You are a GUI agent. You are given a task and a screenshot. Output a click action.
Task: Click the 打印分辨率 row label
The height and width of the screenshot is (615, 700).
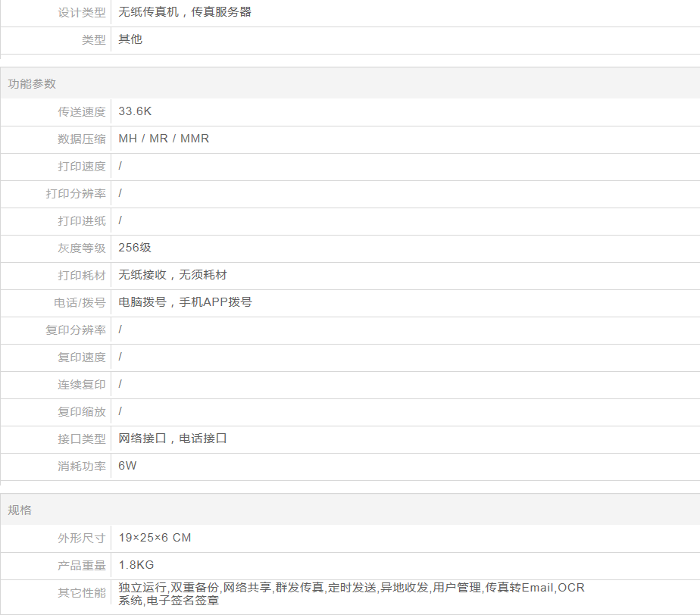(x=76, y=194)
